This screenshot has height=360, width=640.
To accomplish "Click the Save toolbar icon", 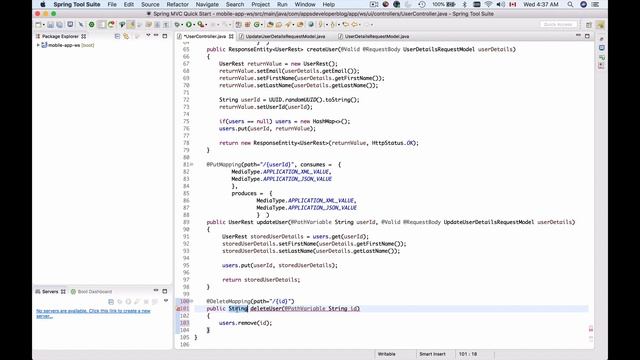I will [50, 24].
